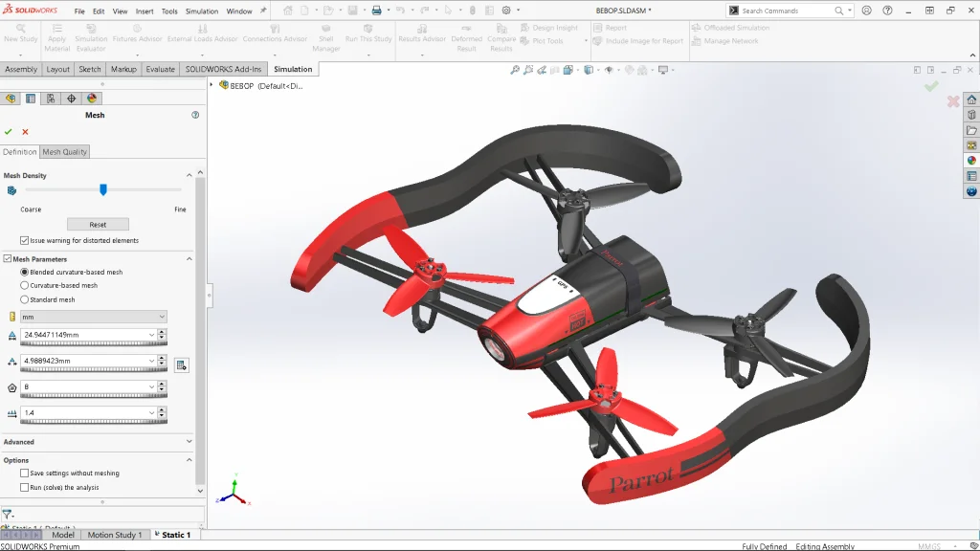Toggle 'Issue warning for distorted elements' checkbox
This screenshot has width=980, height=551.
[x=25, y=240]
